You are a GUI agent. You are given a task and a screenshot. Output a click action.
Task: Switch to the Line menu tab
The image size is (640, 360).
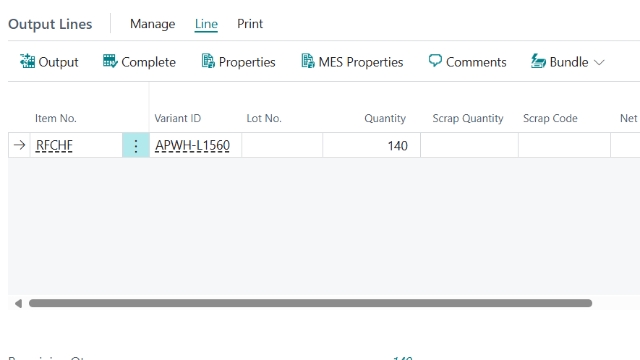click(x=206, y=24)
